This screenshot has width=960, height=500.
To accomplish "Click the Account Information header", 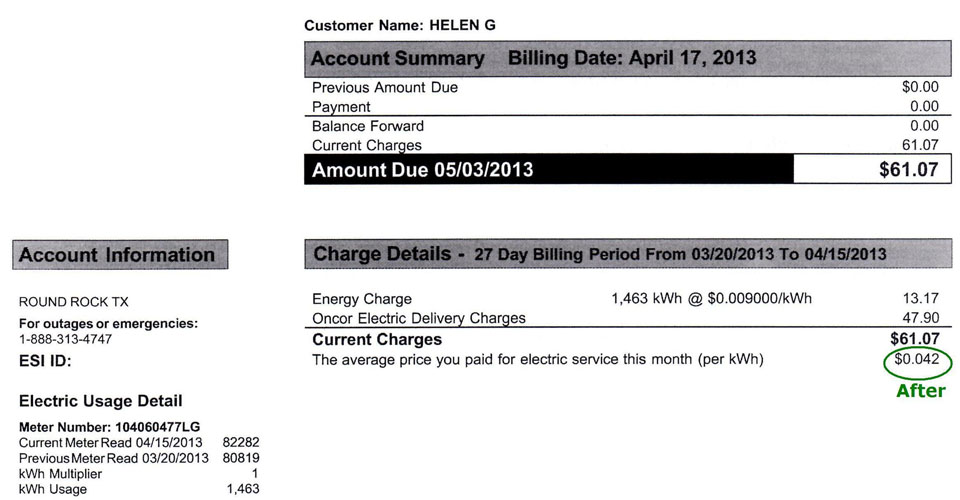I will pos(120,255).
